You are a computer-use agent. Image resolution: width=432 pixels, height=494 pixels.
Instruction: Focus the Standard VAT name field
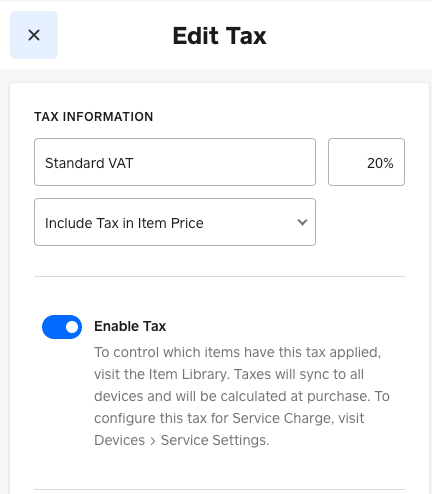point(175,162)
